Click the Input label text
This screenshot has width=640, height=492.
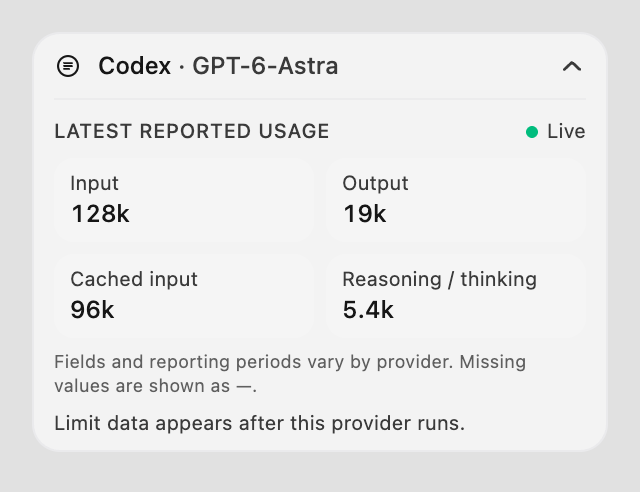[x=94, y=183]
